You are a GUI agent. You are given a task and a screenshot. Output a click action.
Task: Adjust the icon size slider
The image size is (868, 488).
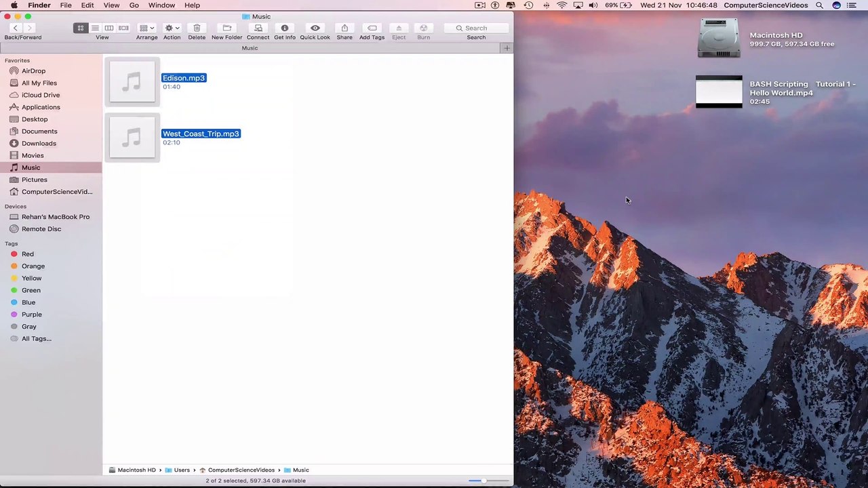[x=488, y=481]
